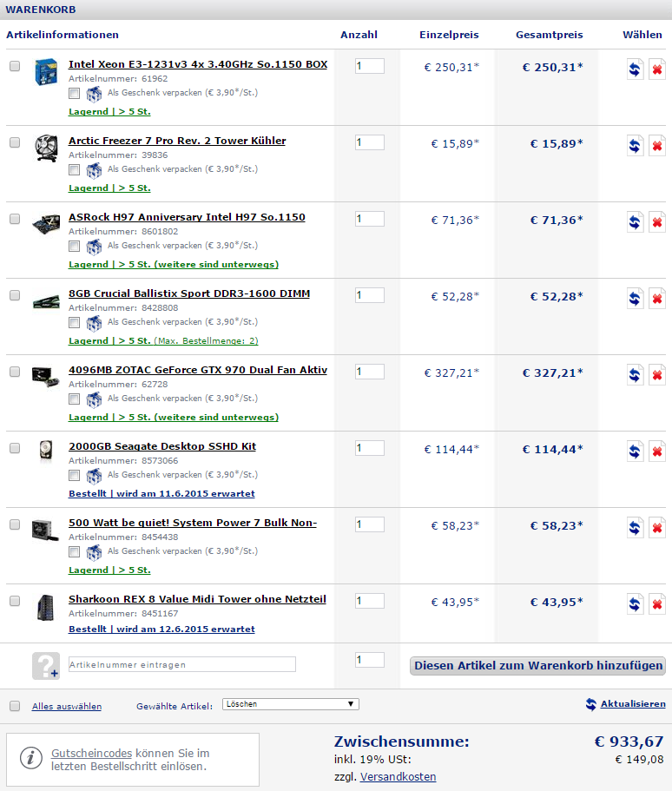Delete ZOTAC GeForce GTX 970 item
The height and width of the screenshot is (791, 672).
[x=657, y=375]
